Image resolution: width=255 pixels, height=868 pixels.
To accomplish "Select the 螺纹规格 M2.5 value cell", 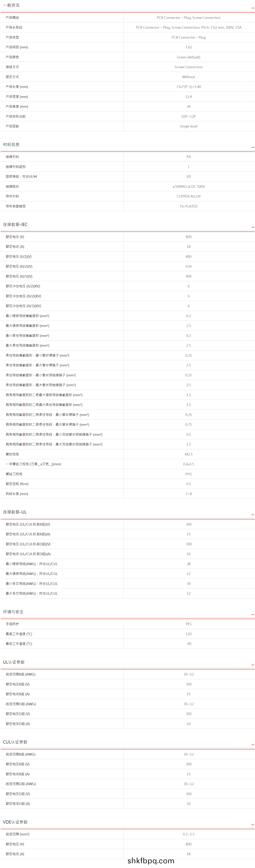I will [188, 454].
